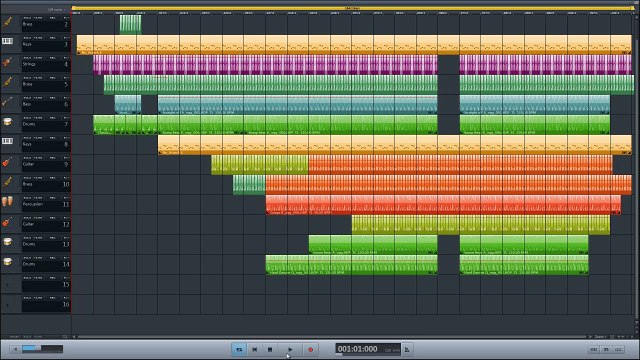Select the last view mode icon bottom right
The width and height of the screenshot is (640, 360).
point(618,349)
